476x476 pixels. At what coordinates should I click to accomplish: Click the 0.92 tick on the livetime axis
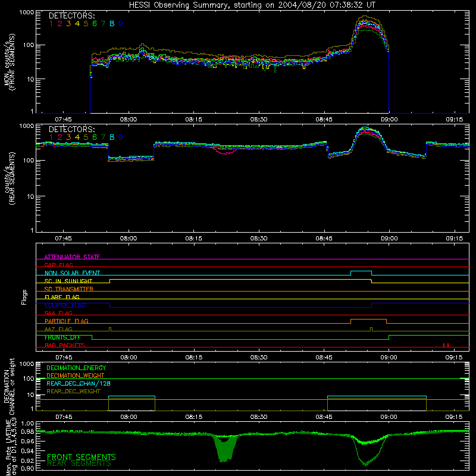coord(28,461)
